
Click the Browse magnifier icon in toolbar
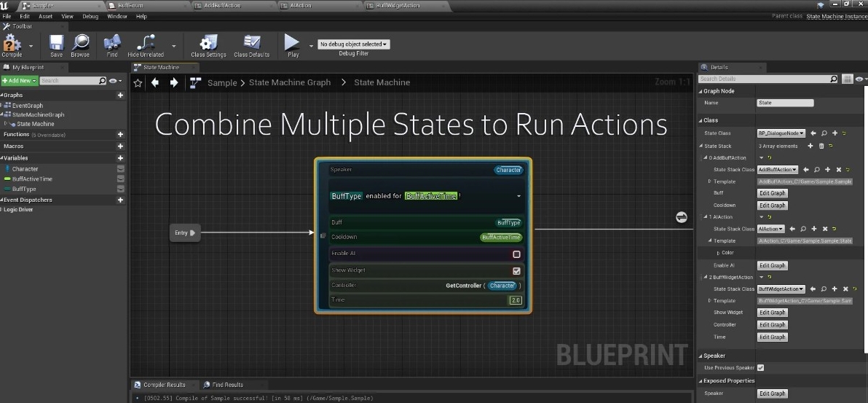coord(80,44)
